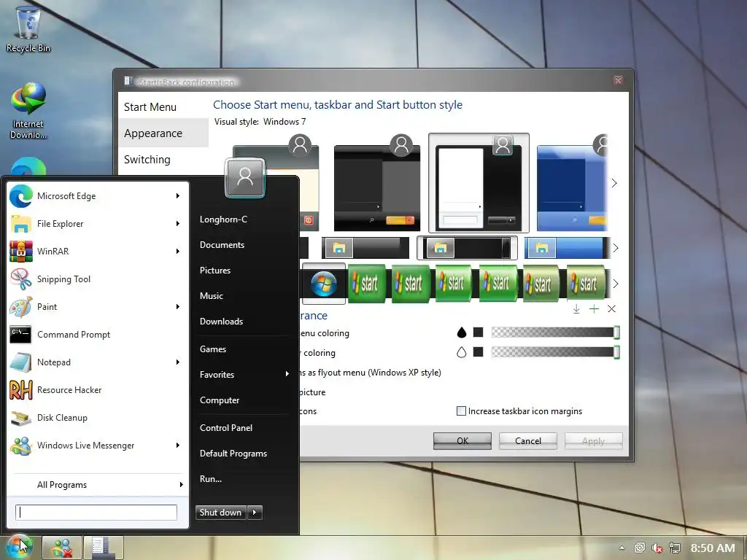Show more Start menu styles with chevron
This screenshot has height=560, width=747.
pyautogui.click(x=614, y=183)
